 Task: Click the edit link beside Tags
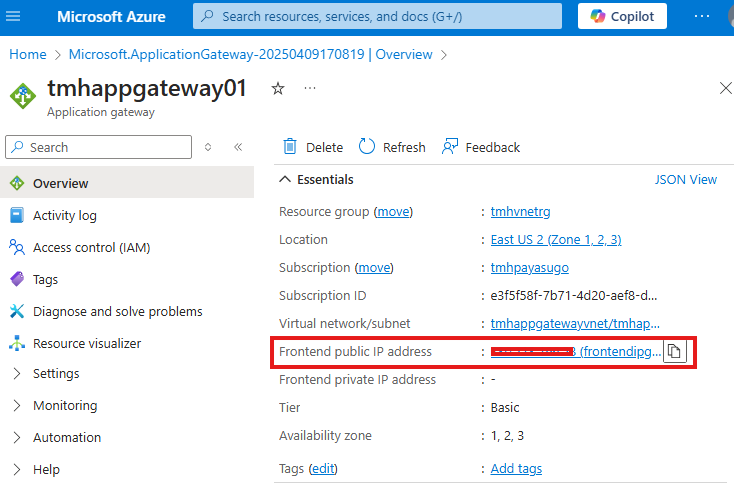323,468
